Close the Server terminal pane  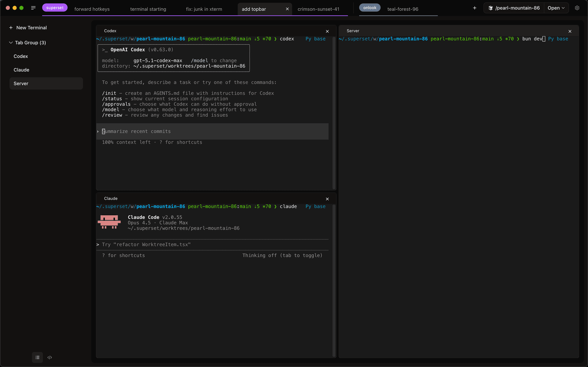click(570, 31)
